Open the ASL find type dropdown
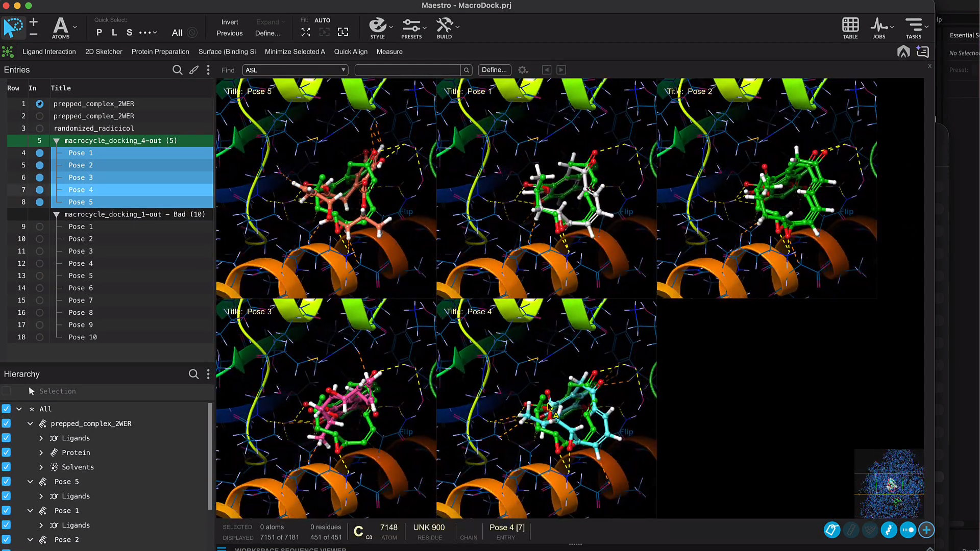Image resolution: width=980 pixels, height=551 pixels. click(x=295, y=70)
